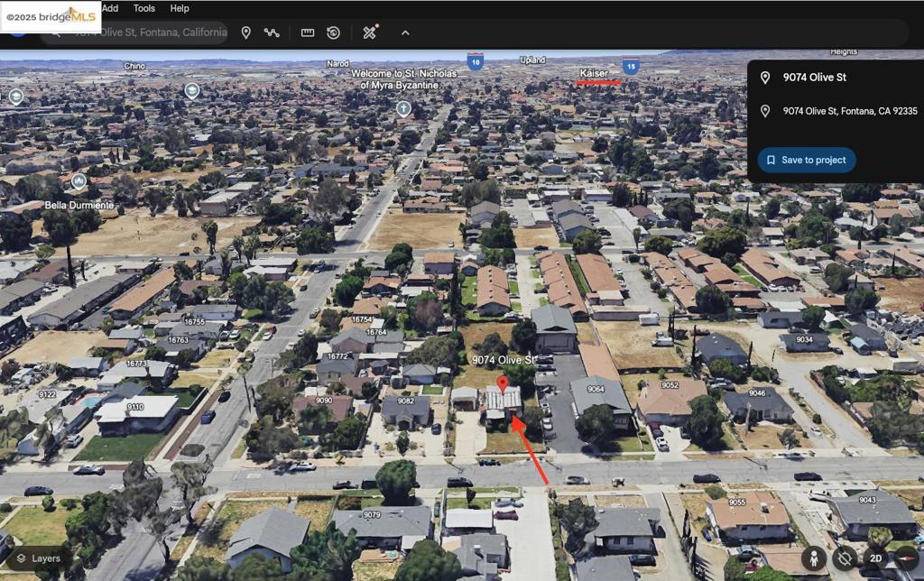
Task: Open the Help menu
Action: [179, 8]
